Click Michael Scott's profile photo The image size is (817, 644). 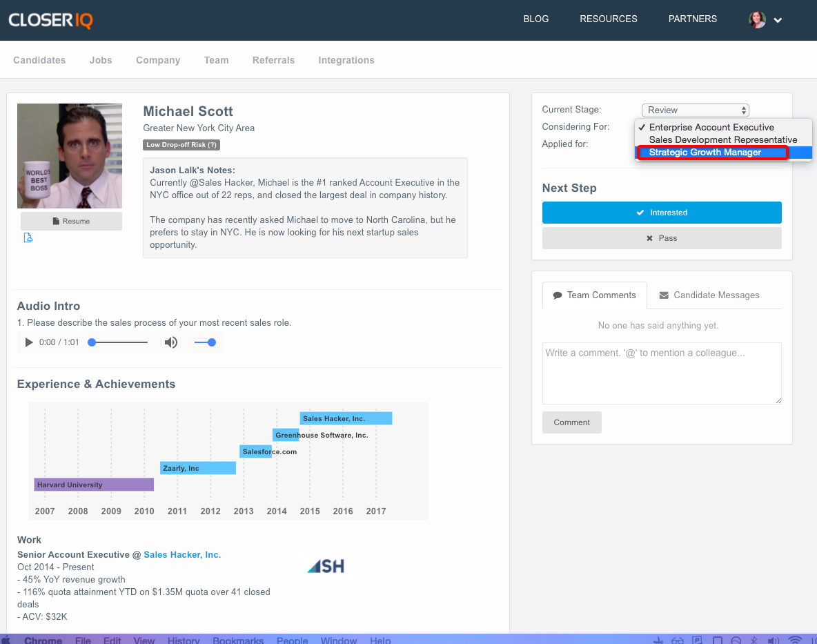click(70, 156)
